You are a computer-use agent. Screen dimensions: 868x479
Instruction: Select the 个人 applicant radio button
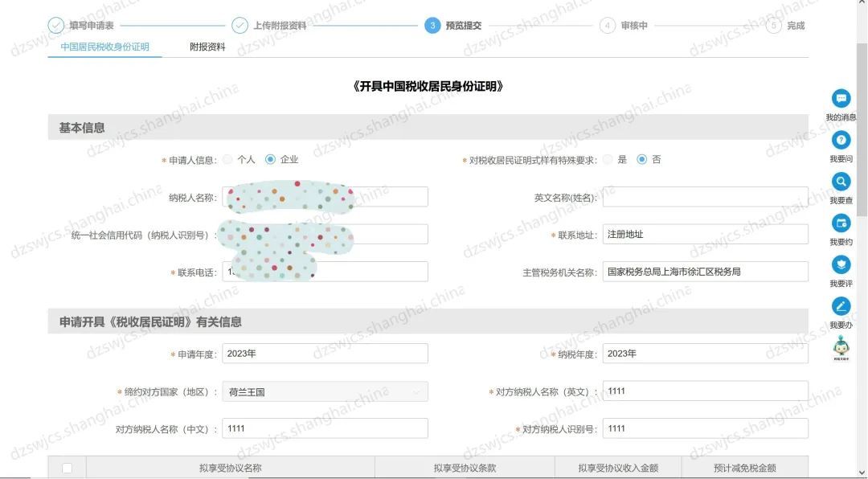click(x=227, y=159)
